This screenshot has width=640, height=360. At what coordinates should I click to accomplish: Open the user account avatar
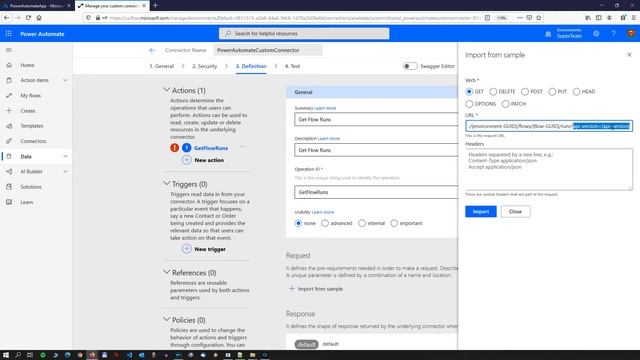pyautogui.click(x=631, y=33)
